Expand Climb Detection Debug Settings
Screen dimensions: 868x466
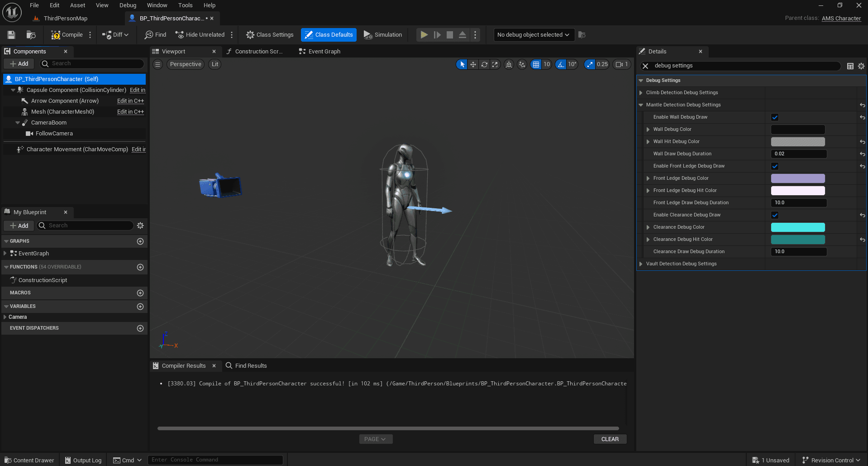coord(641,93)
